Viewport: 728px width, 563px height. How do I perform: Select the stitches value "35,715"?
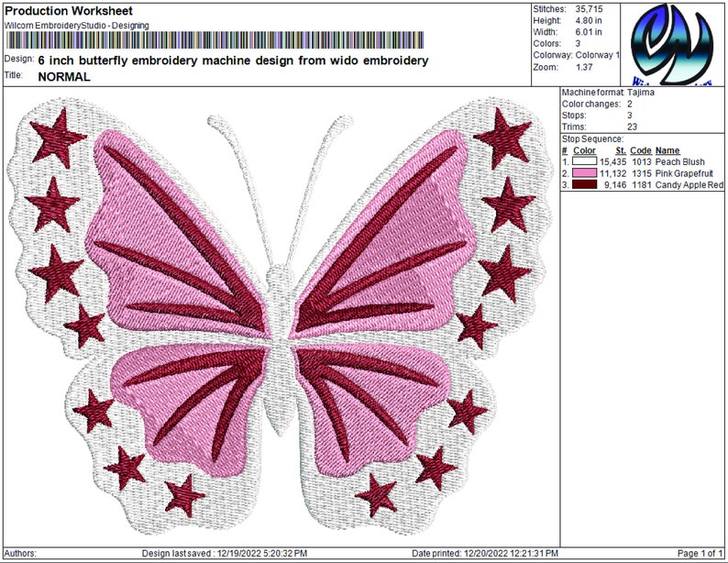coord(589,9)
